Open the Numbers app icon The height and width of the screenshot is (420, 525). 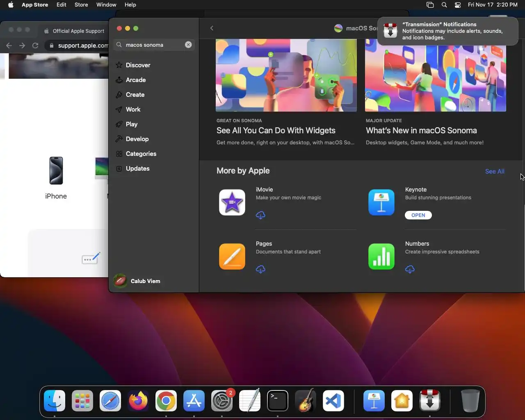coord(381,256)
